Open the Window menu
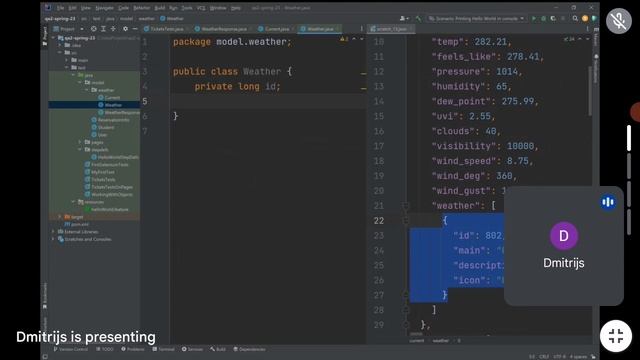Viewport: 640px width, 360px height. [218, 8]
